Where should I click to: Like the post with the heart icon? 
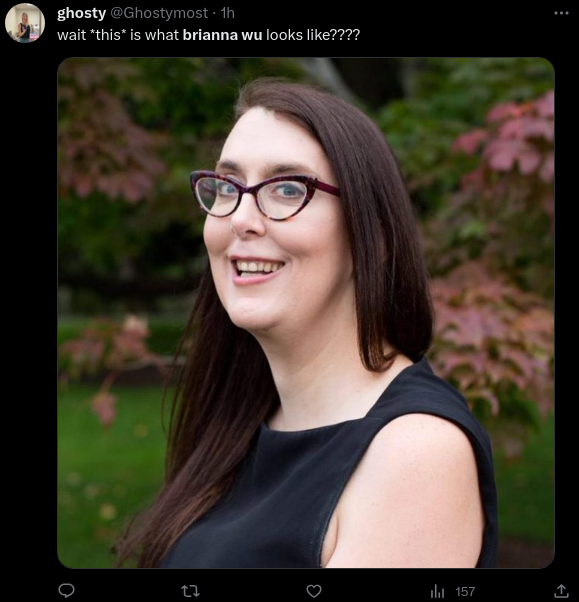point(314,591)
